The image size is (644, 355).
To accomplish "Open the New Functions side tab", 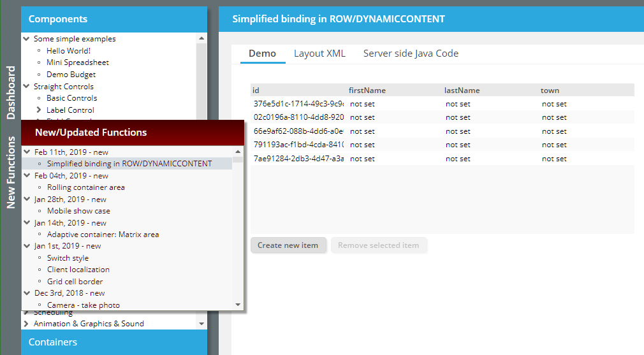I will tap(11, 172).
